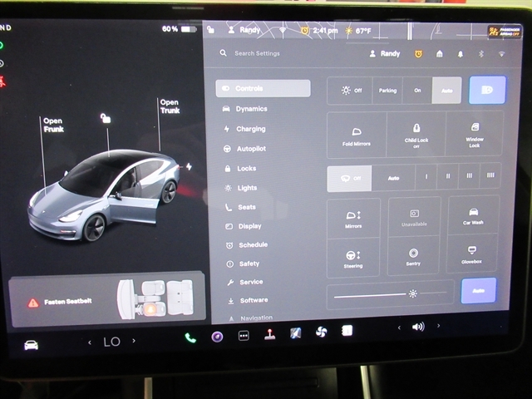Open Randy profile dropdown in settings header
Screen dimensions: 532x399
point(385,53)
